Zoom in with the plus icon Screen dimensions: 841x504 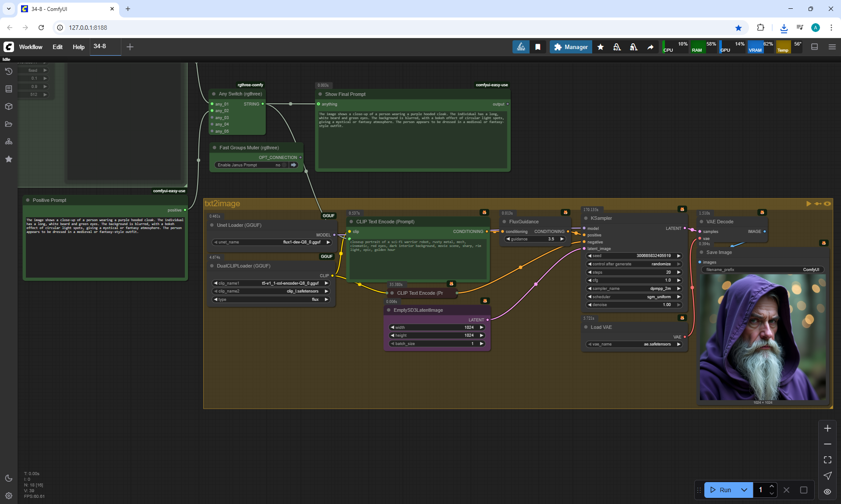827,428
